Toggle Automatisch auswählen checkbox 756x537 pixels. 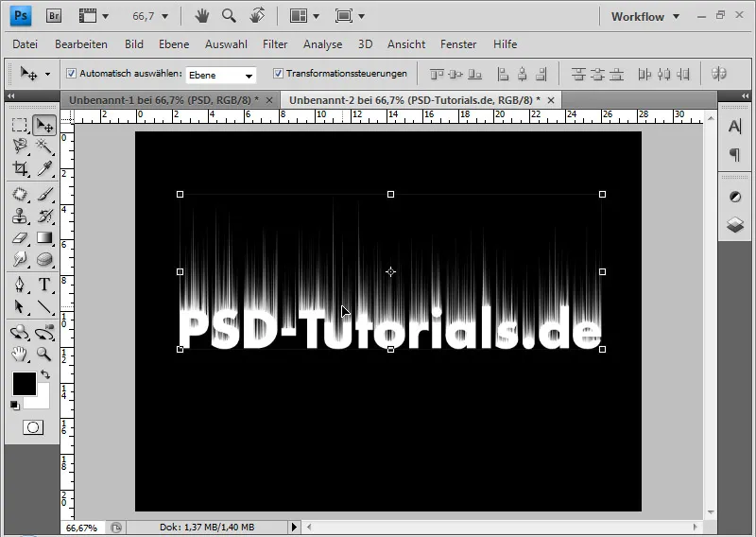pyautogui.click(x=72, y=74)
